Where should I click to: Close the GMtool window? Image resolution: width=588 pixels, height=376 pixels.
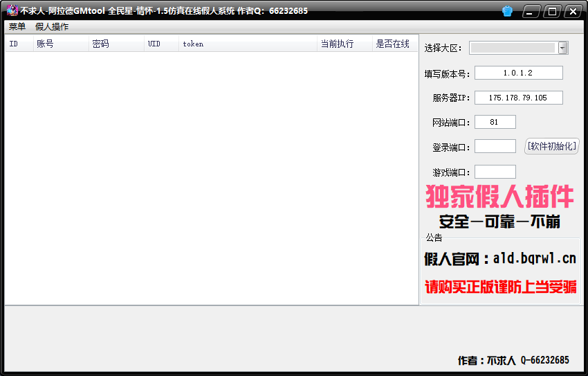coord(573,12)
